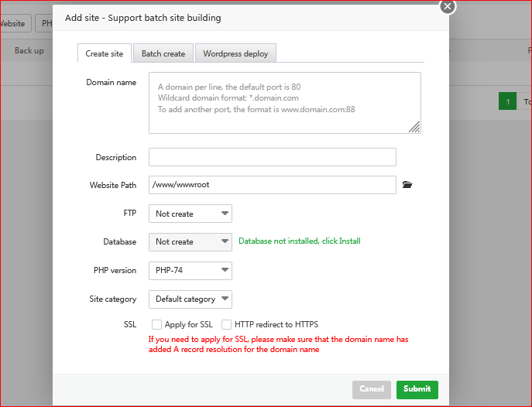Open the PHP version dropdown
The height and width of the screenshot is (407, 532).
click(190, 270)
